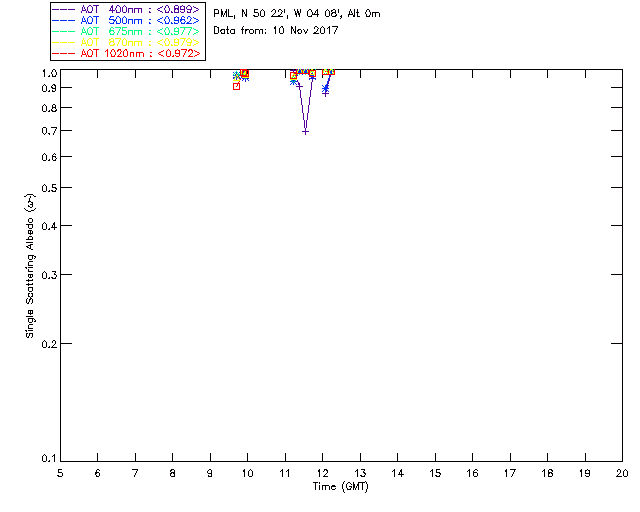Click the x-axis tick label 13
This screenshot has height=512, width=640.
360,474
